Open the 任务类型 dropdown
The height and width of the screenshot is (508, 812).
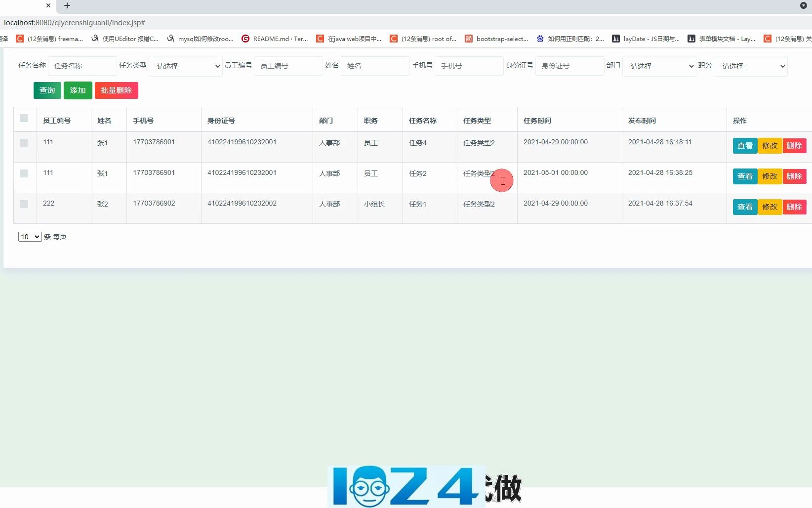(x=185, y=66)
